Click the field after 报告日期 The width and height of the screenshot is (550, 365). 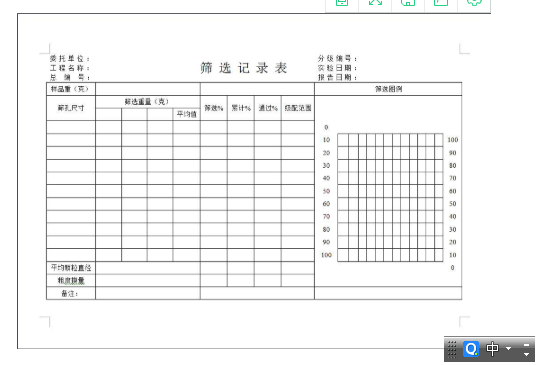click(x=409, y=77)
